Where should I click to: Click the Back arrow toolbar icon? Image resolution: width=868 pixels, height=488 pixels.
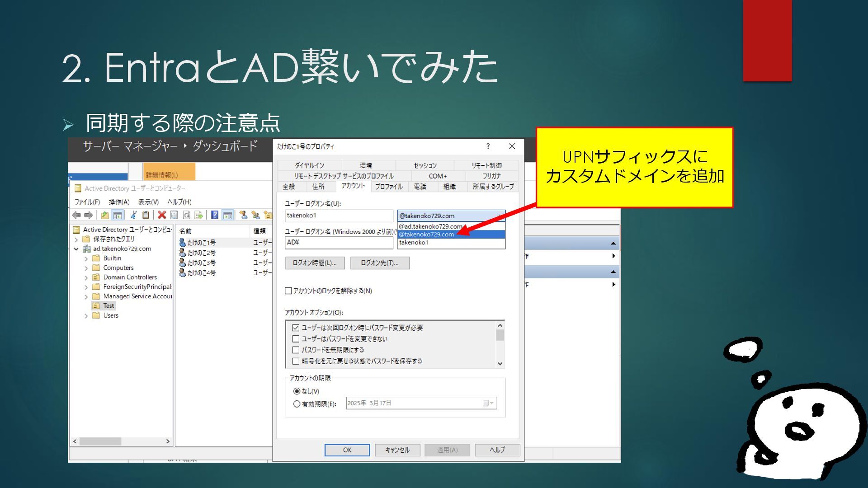76,215
